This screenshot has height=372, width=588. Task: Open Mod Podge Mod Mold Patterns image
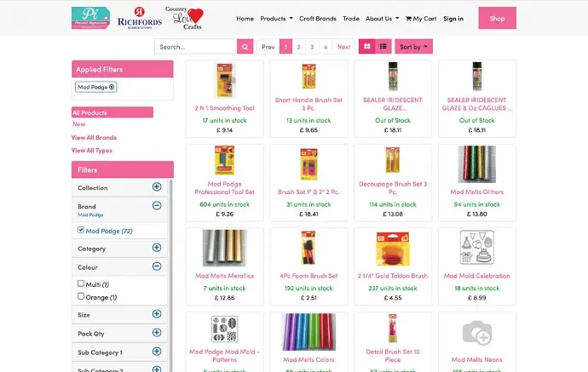(225, 329)
